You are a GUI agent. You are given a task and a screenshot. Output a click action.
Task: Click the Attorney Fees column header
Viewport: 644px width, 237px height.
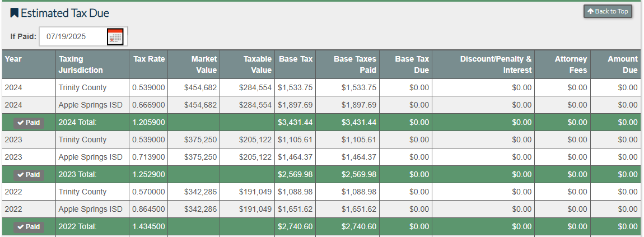(571, 64)
